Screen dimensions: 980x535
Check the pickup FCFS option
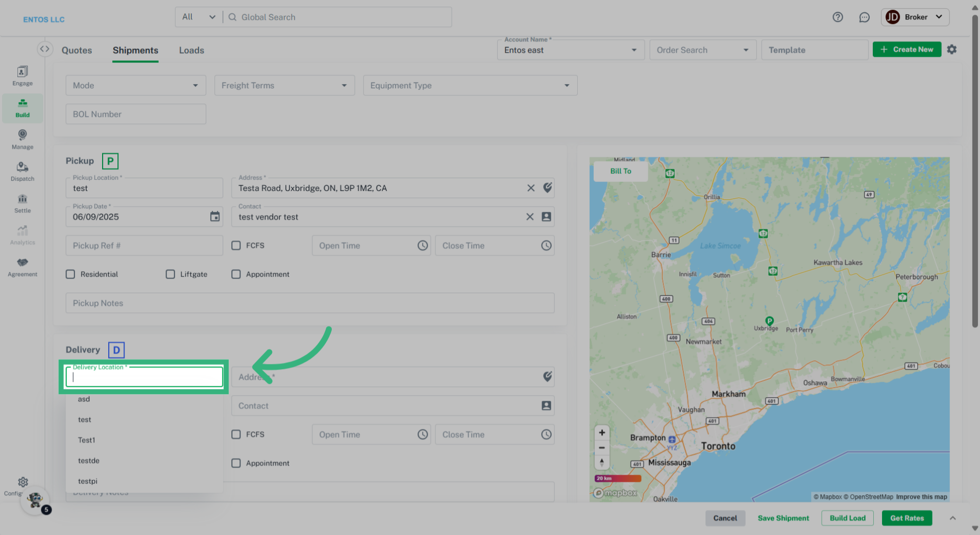pyautogui.click(x=236, y=246)
